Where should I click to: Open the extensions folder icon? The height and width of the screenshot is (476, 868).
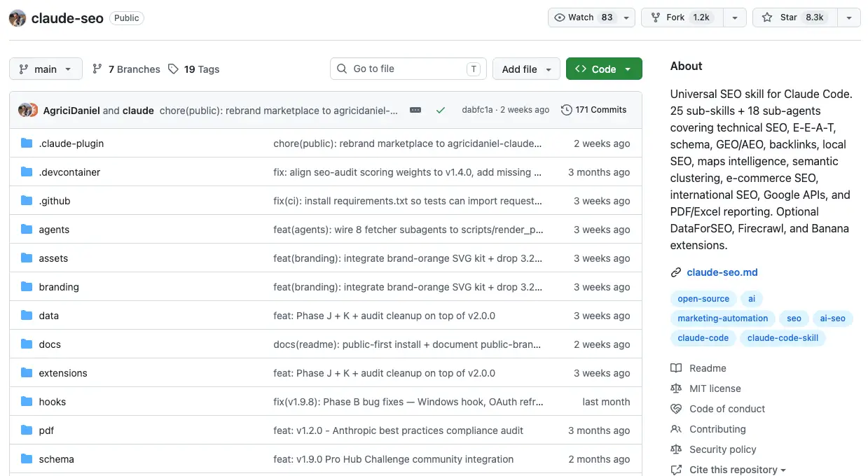pyautogui.click(x=27, y=373)
